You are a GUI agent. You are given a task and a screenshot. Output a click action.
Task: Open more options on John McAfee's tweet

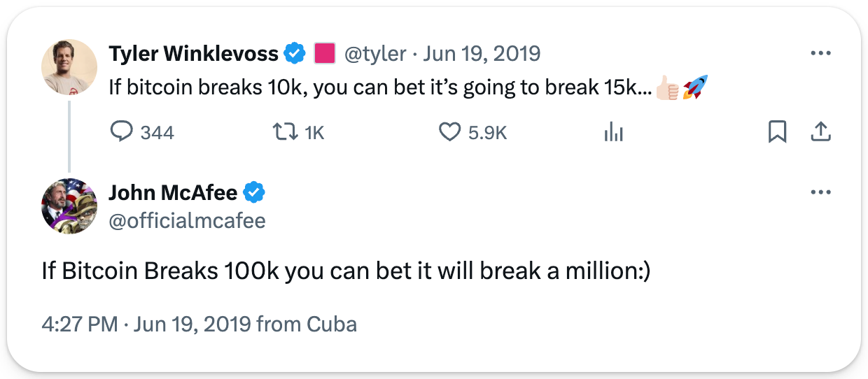[820, 192]
